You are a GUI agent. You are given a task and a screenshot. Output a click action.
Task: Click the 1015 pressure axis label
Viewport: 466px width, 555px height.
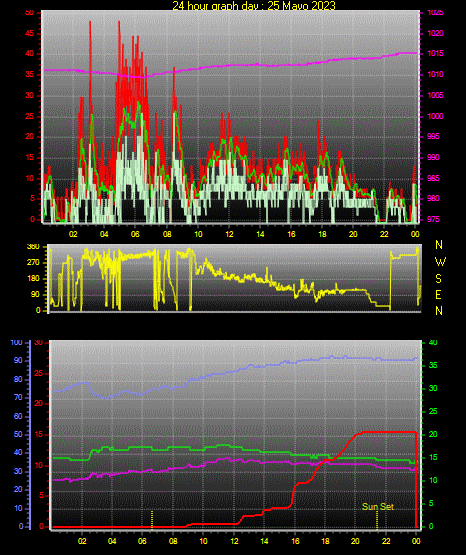[435, 53]
